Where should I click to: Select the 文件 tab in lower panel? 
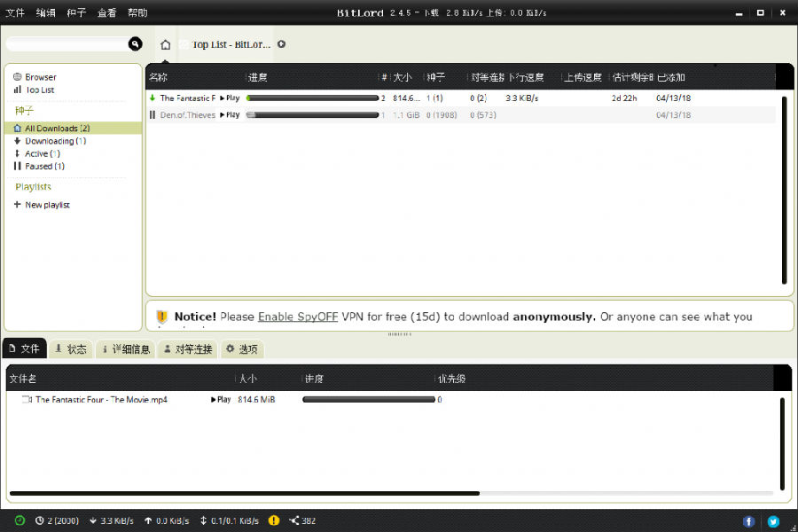click(x=25, y=348)
